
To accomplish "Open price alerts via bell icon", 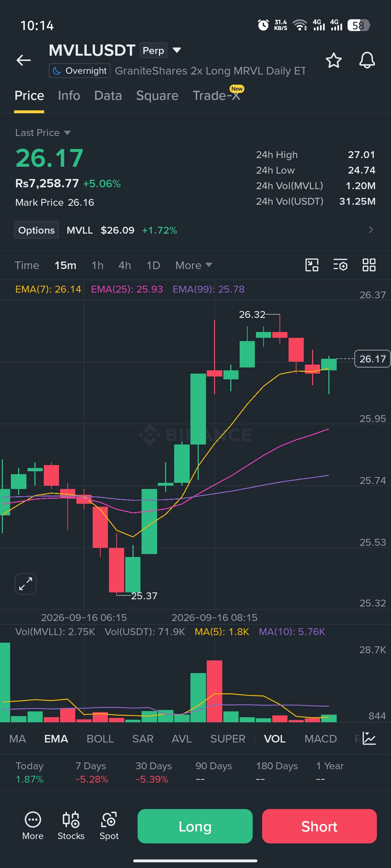I will point(367,60).
